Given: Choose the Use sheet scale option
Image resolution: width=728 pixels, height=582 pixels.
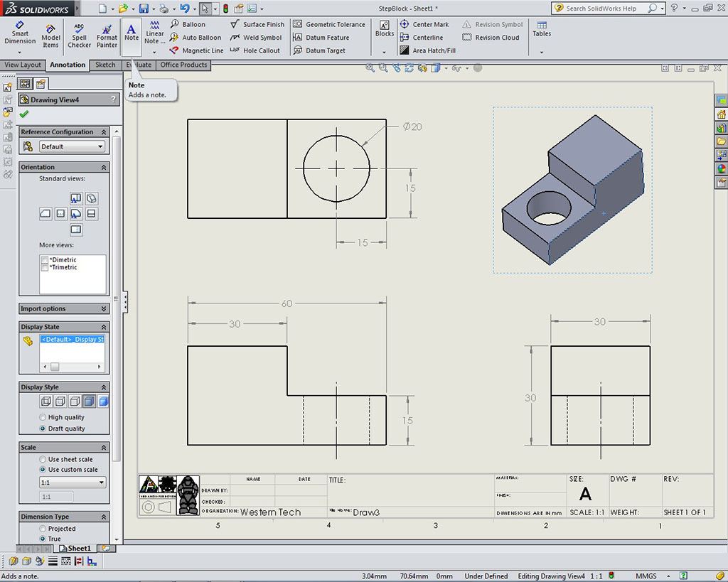Looking at the screenshot, I should pos(43,459).
